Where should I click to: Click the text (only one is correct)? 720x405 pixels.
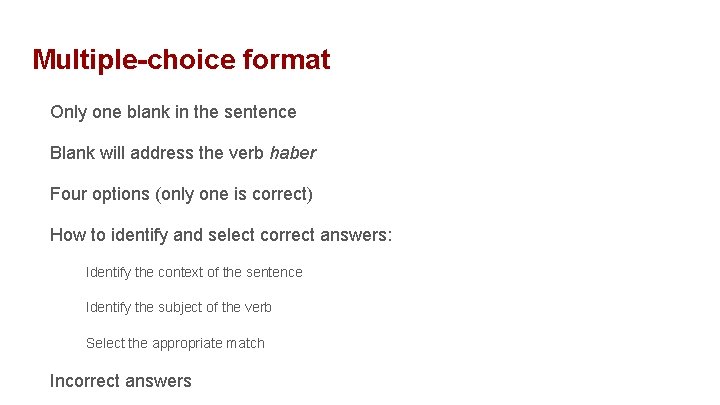tap(234, 194)
